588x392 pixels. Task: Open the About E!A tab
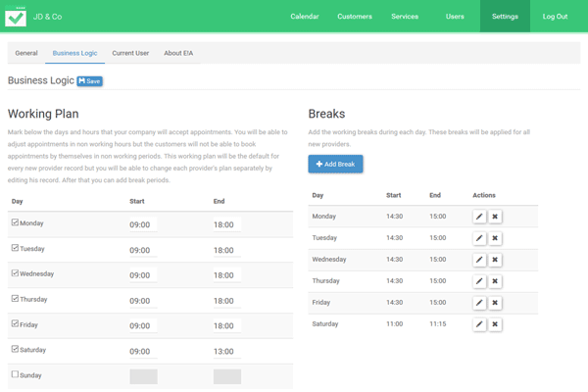pyautogui.click(x=178, y=53)
